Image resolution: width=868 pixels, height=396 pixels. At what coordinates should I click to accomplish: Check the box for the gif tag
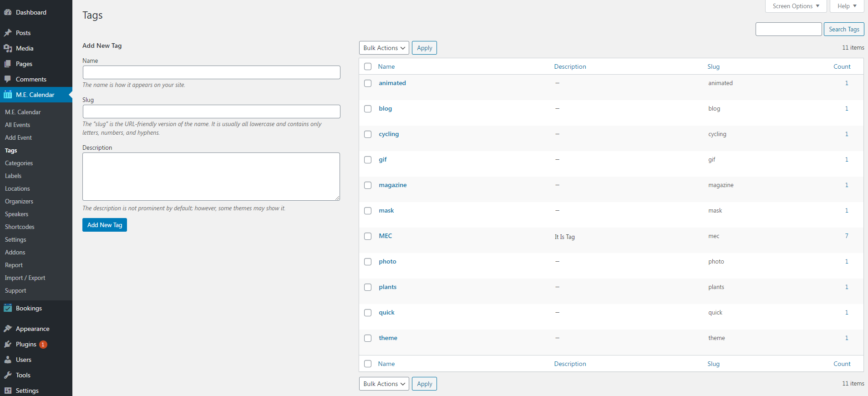(x=368, y=160)
